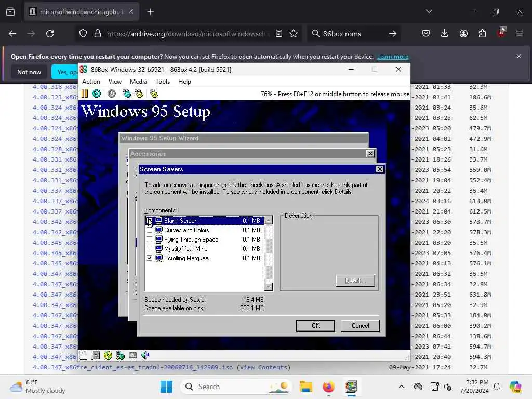Show hidden system tray icons

pos(402,387)
